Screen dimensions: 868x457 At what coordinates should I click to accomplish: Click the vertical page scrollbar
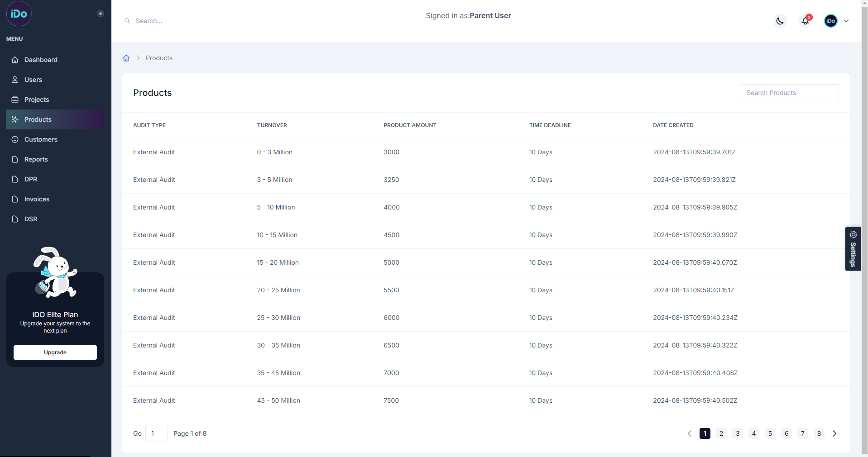(x=864, y=226)
